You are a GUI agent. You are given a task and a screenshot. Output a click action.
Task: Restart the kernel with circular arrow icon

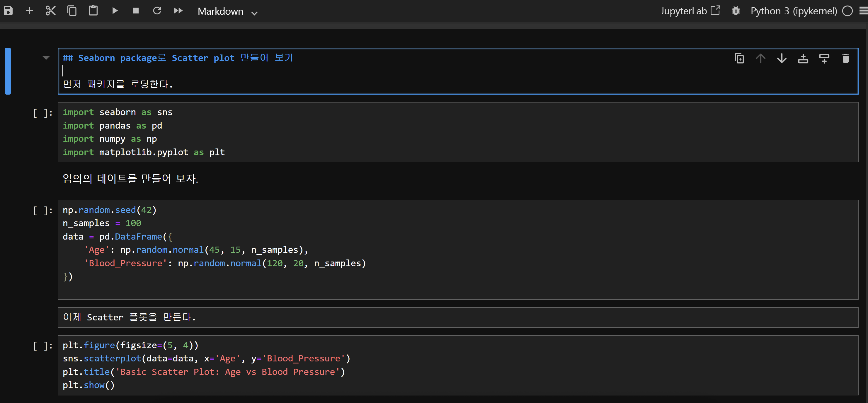pyautogui.click(x=157, y=11)
